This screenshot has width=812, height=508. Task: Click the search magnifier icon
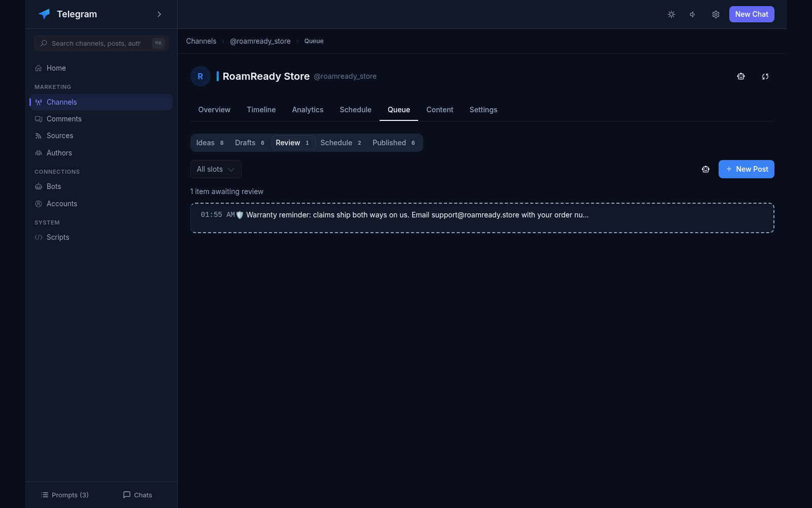(44, 43)
